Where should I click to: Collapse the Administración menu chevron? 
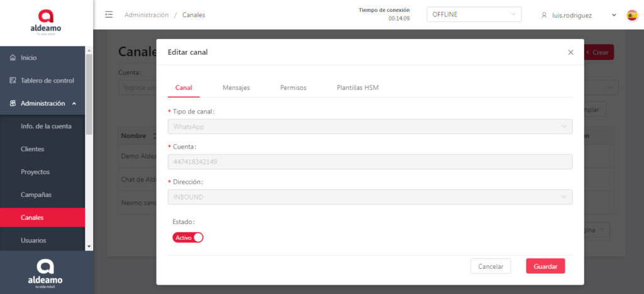74,103
